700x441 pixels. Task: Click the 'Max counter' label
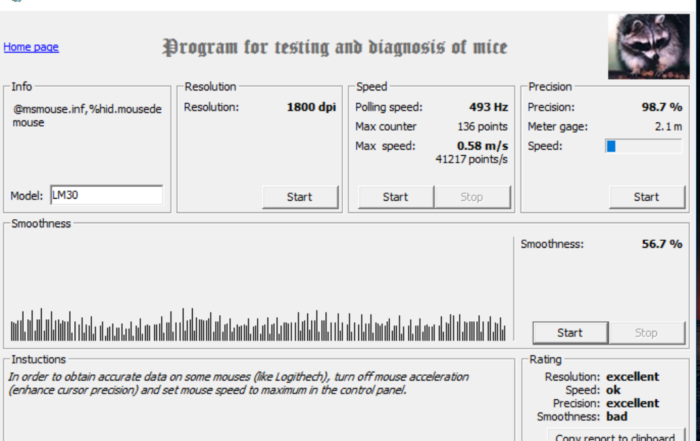coord(386,126)
